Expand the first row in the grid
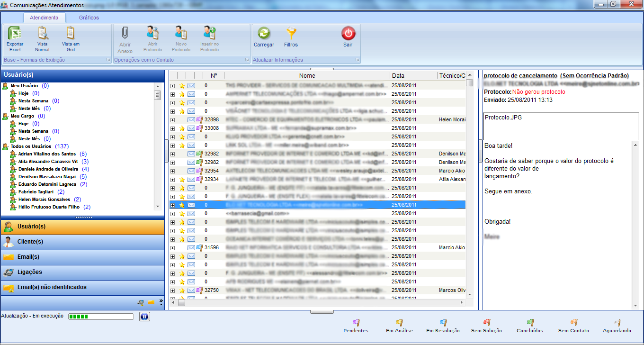 click(x=173, y=86)
